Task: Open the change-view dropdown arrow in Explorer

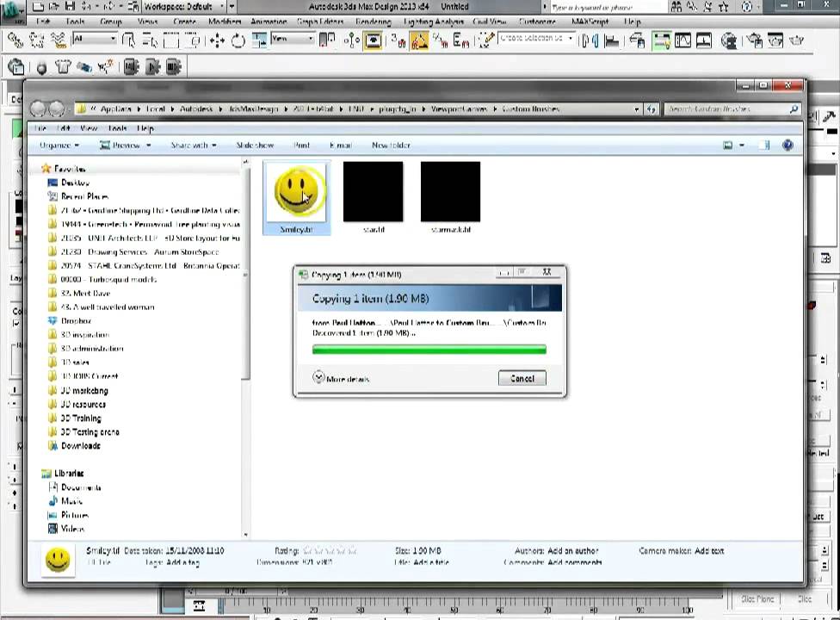Action: (x=742, y=146)
